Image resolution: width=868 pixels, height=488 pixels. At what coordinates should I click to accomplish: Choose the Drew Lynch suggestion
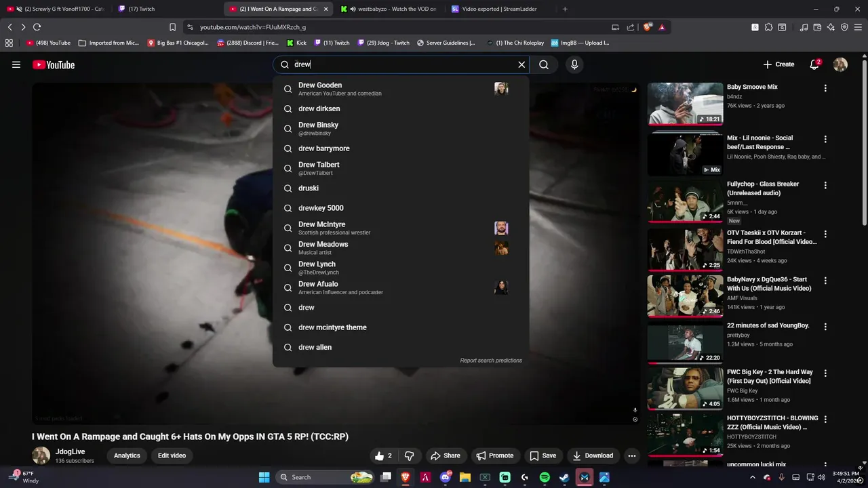coord(401,268)
